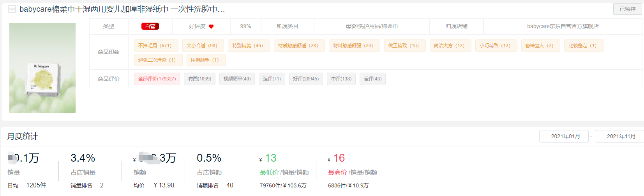Click the category 母婴/洗护用品/棉柔巾
Screen dimensions: 644x196
coord(372,26)
